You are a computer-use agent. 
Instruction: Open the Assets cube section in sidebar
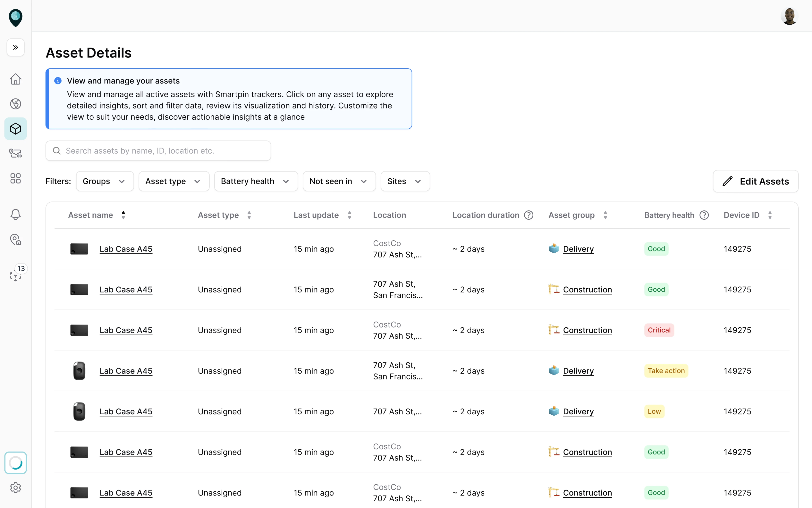click(15, 128)
